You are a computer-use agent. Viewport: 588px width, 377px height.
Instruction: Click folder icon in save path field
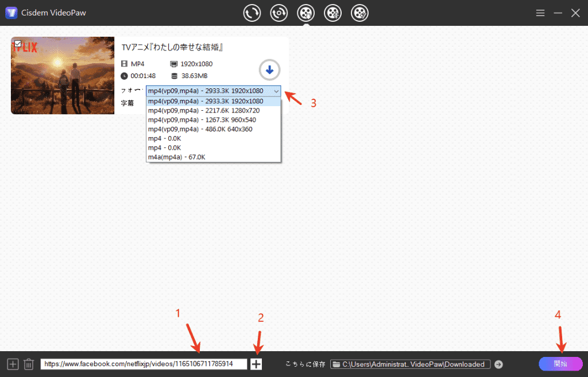pos(336,364)
